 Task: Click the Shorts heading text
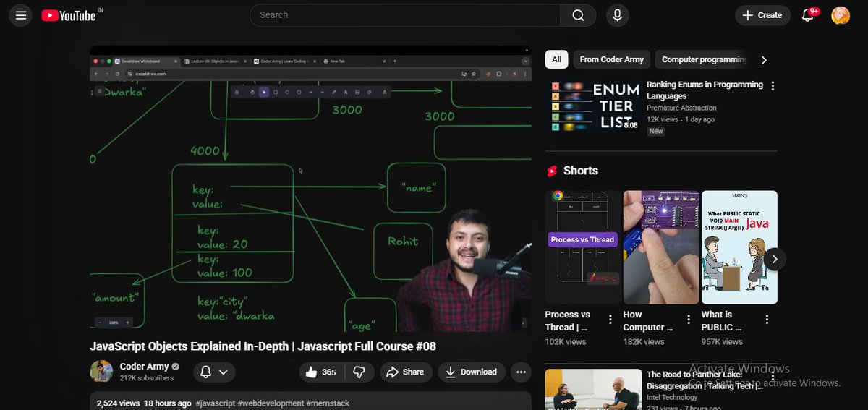click(581, 171)
